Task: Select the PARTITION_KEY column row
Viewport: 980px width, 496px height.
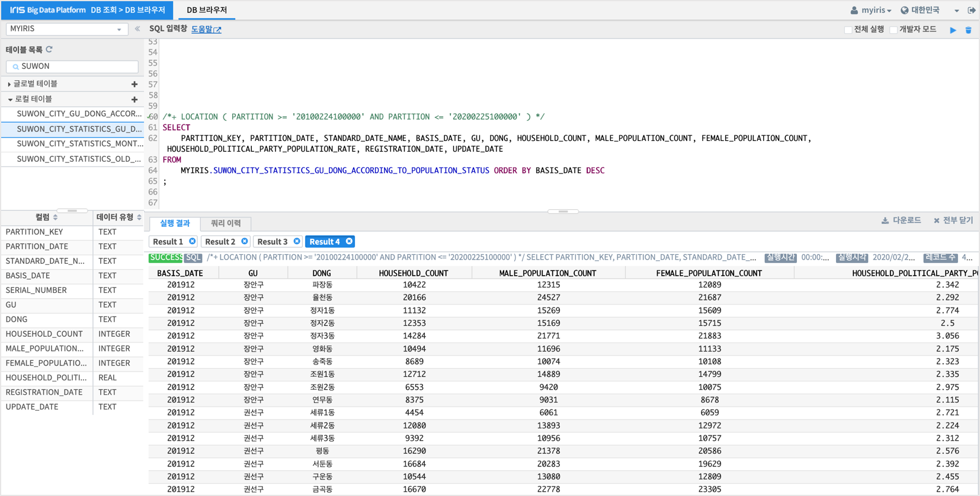Action: (x=72, y=232)
